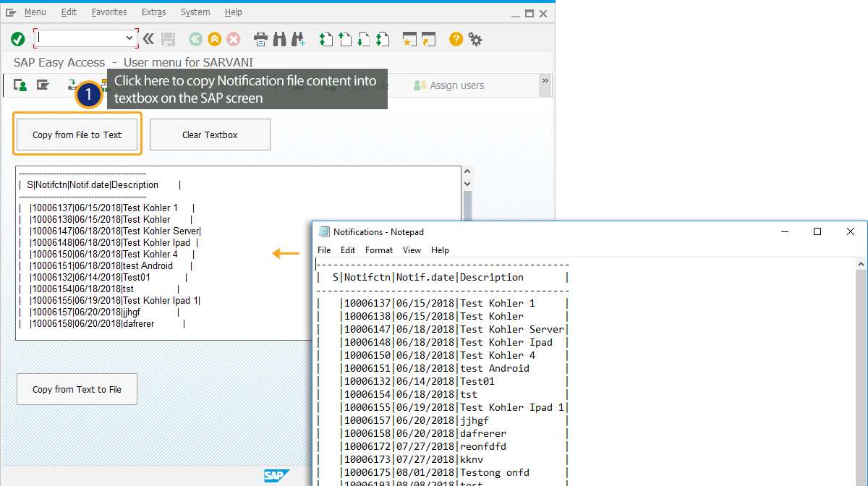Go to First Page icon
This screenshot has width=868, height=486.
326,39
